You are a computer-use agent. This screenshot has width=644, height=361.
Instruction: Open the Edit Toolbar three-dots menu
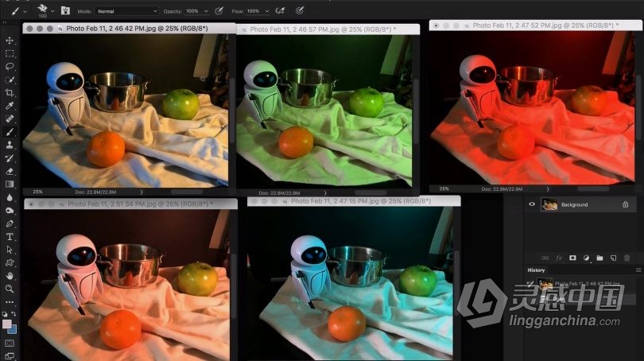point(10,302)
